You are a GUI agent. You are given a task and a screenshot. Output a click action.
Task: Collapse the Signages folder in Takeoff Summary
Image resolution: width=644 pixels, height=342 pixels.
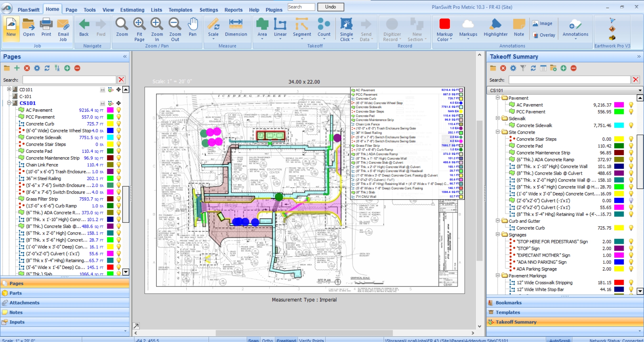[498, 234]
